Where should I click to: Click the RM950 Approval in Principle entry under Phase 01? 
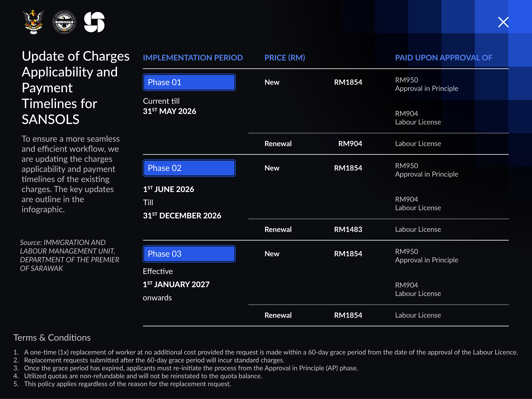427,84
